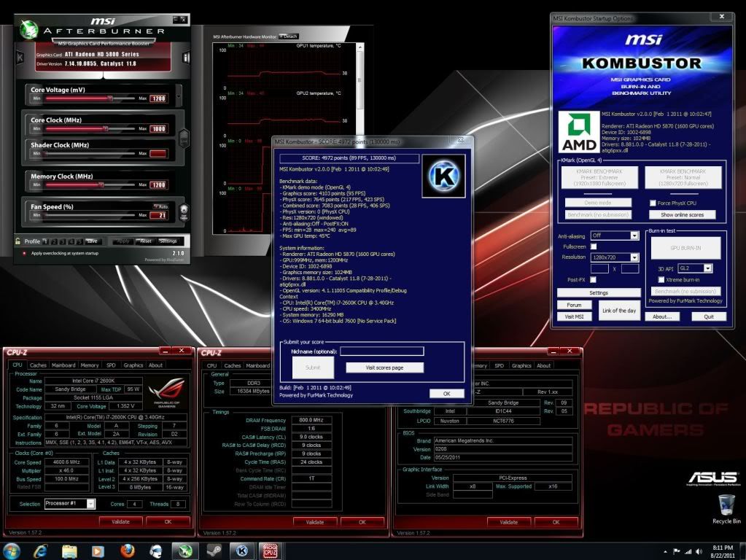
Task: Switch to Caches tab in CPU-Z processor window
Action: click(38, 365)
